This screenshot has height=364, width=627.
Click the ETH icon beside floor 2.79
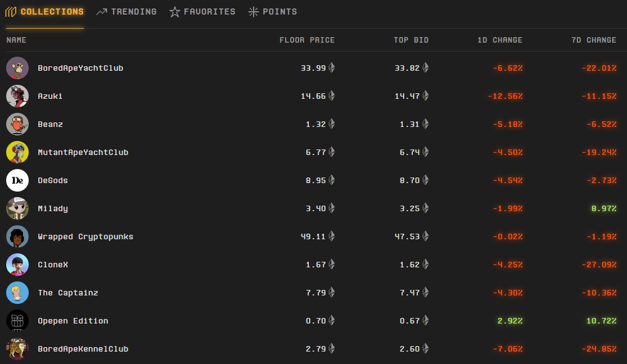331,348
